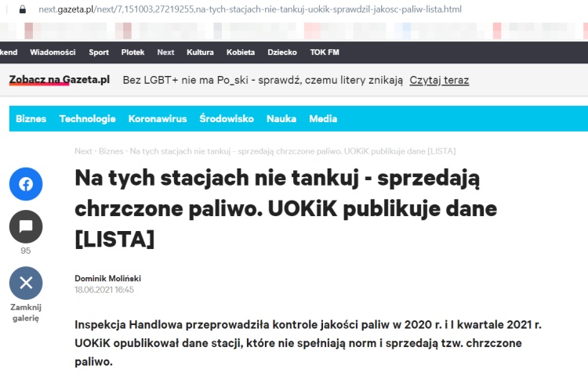
Task: Share the article on Facebook
Action: [26, 184]
